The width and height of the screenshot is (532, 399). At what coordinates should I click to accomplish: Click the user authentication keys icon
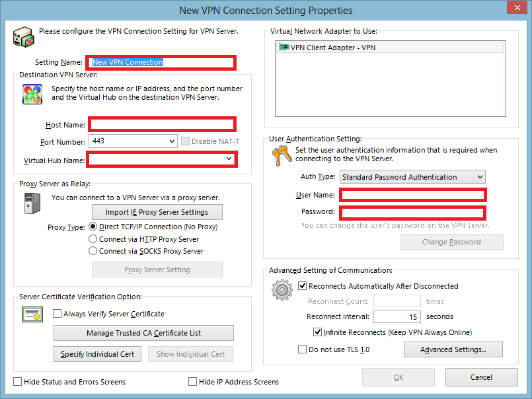[x=282, y=155]
